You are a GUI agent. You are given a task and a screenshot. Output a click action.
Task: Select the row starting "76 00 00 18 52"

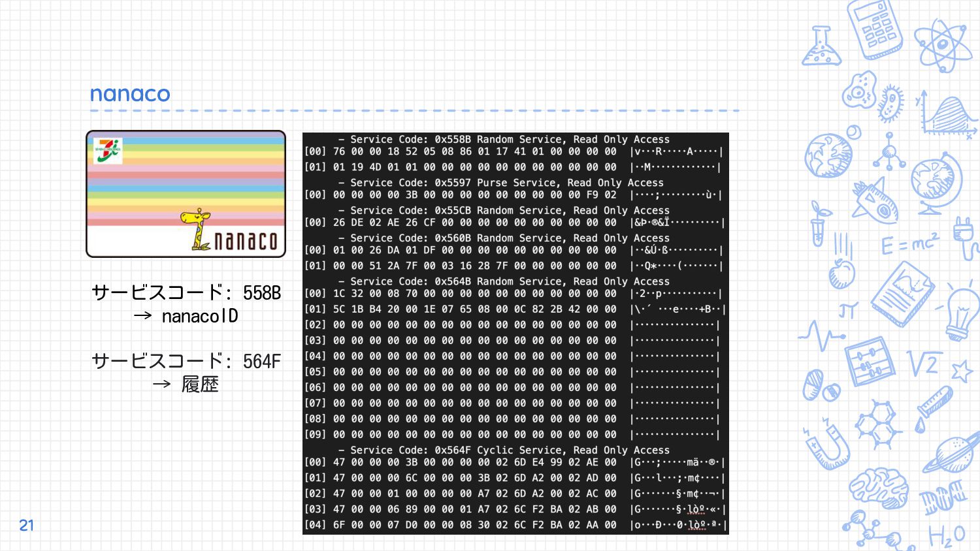514,151
